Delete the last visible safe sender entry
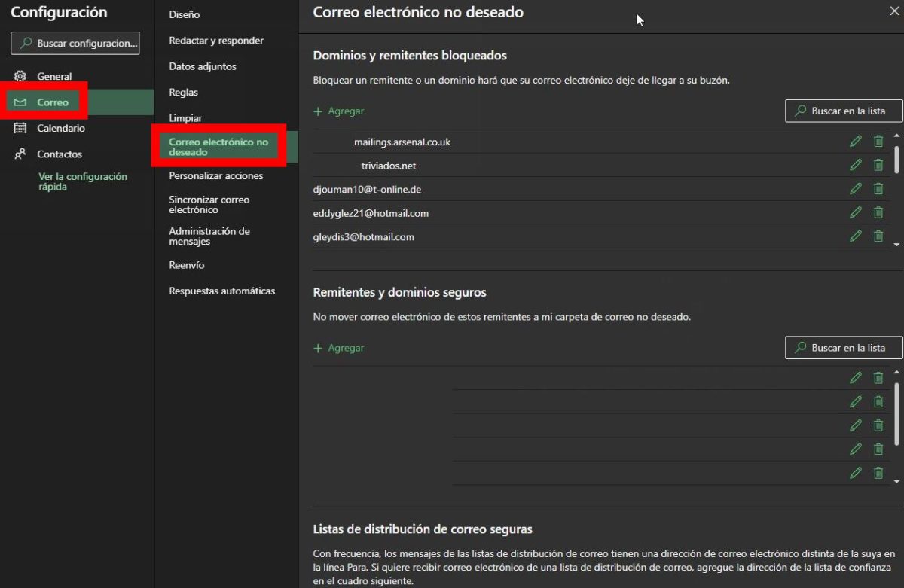 pyautogui.click(x=878, y=473)
